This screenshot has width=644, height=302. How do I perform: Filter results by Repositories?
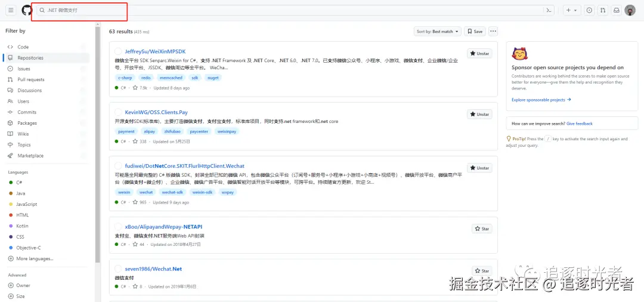coord(46,58)
